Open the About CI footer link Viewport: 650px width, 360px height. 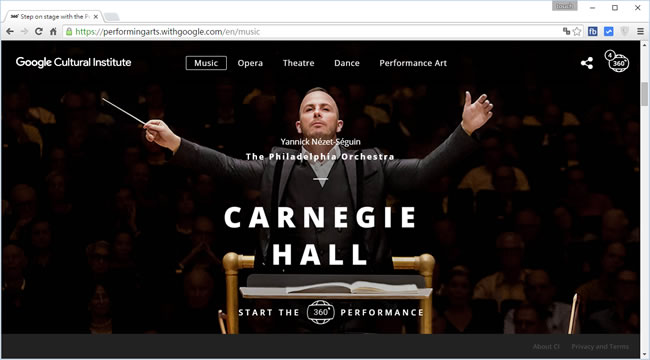click(546, 346)
